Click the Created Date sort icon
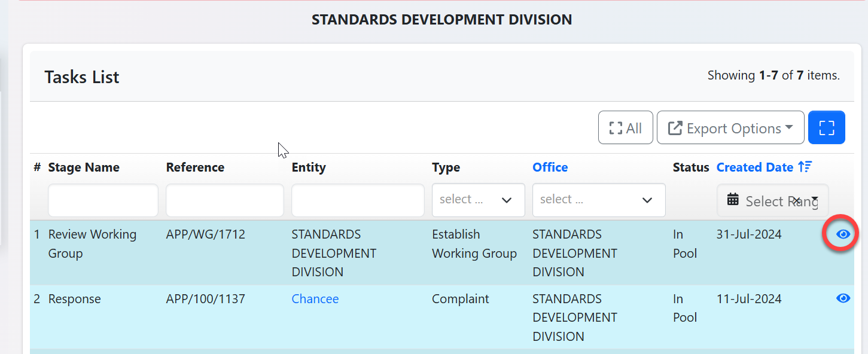This screenshot has width=868, height=354. (x=805, y=167)
